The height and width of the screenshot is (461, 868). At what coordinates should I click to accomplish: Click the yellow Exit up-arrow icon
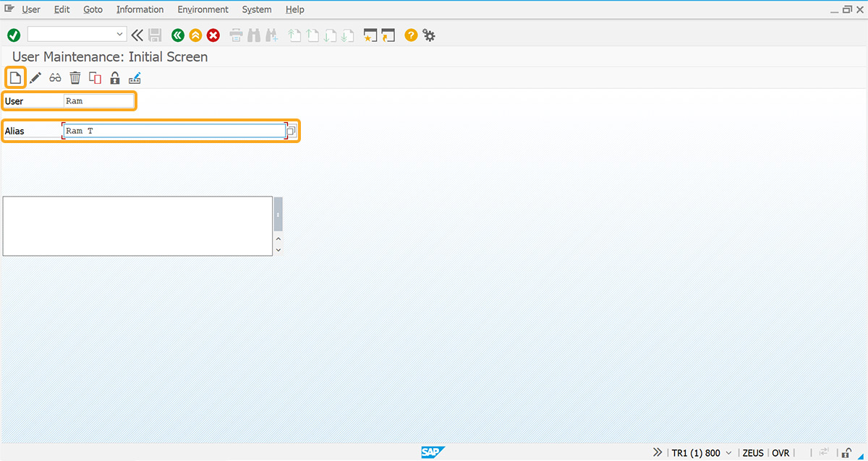pyautogui.click(x=195, y=35)
